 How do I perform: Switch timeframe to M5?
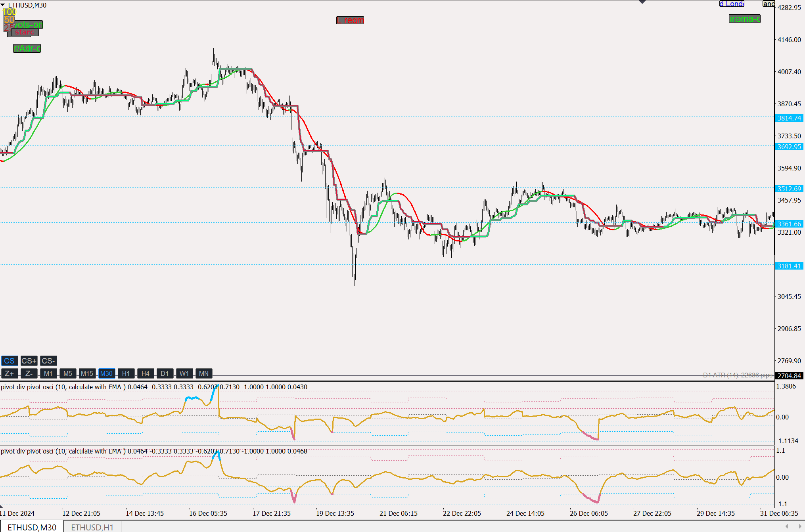point(68,373)
